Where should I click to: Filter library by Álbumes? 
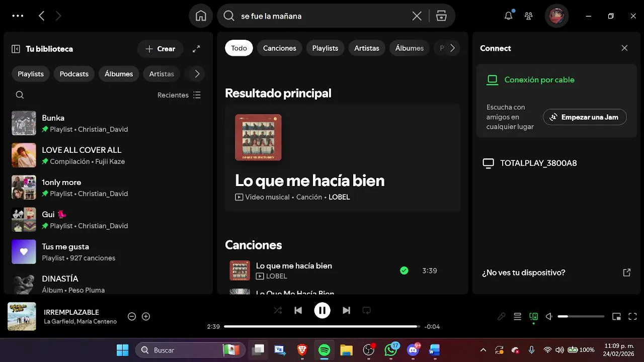(119, 74)
